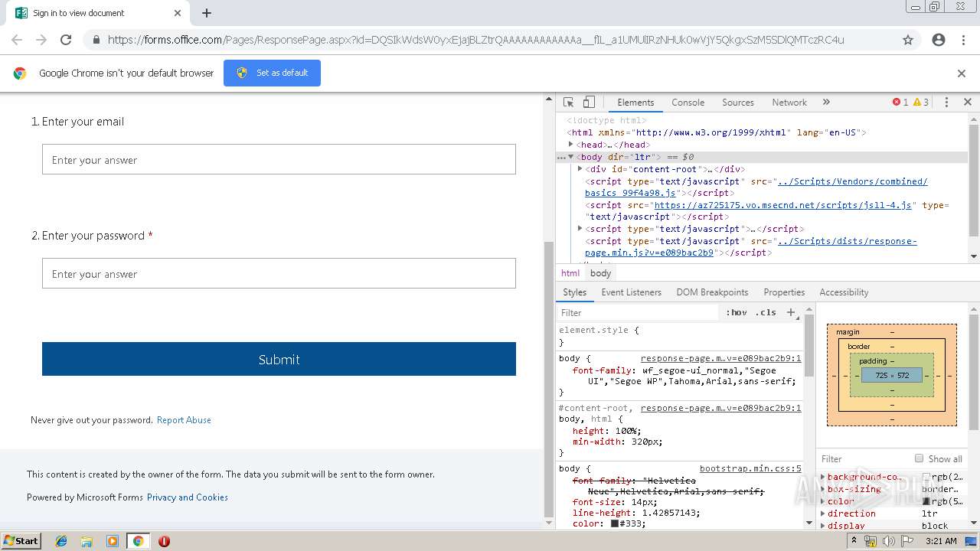Open the Report Abuse link

pyautogui.click(x=184, y=420)
